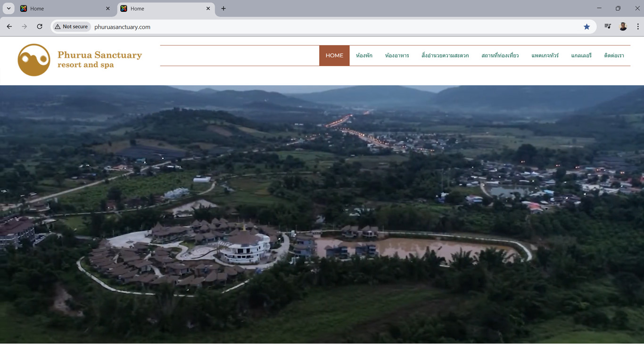The image size is (644, 362).
Task: Go to the ห้องอาหาร page
Action: [x=397, y=56]
